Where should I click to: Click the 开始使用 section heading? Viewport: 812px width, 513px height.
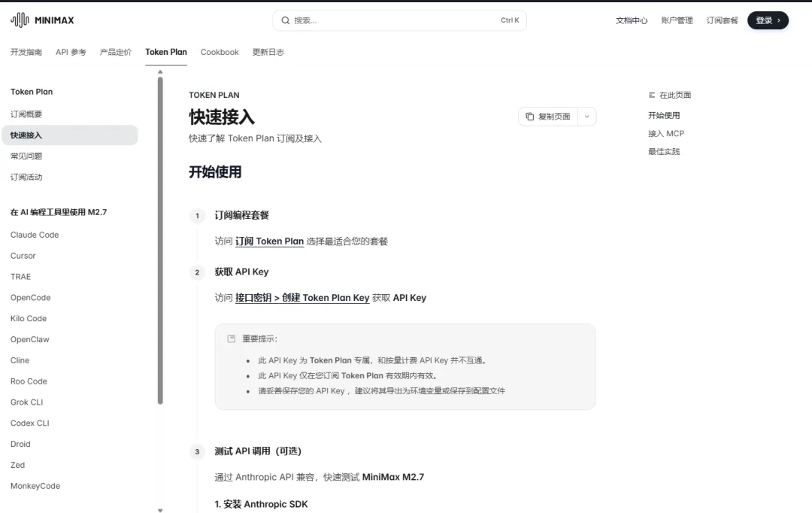[x=215, y=172]
